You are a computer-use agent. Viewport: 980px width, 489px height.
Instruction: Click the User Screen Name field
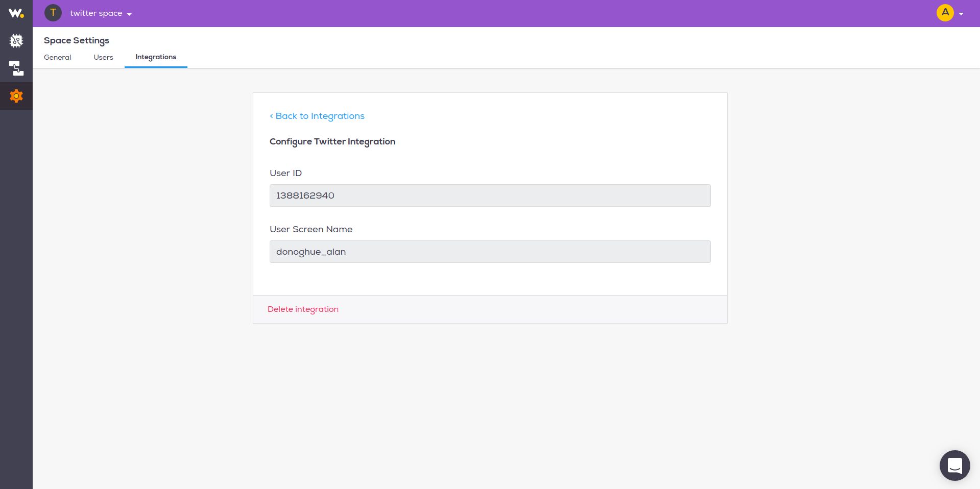click(490, 252)
